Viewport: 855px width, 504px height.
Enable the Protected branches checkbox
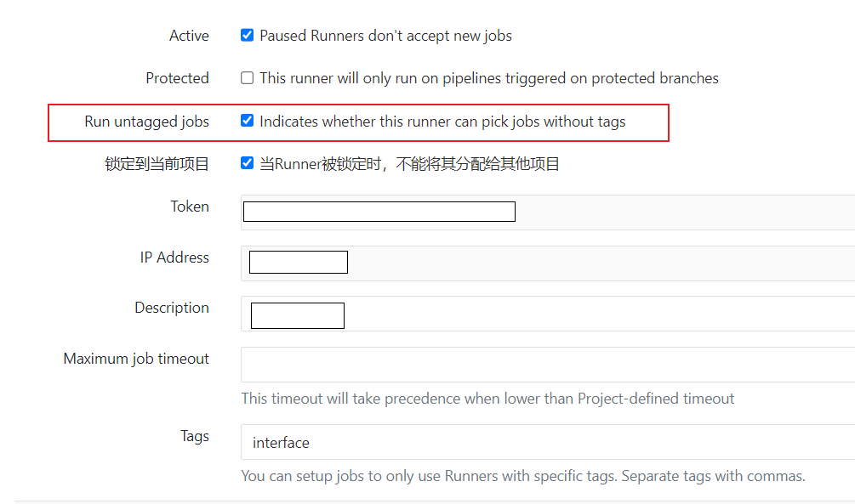[x=247, y=78]
